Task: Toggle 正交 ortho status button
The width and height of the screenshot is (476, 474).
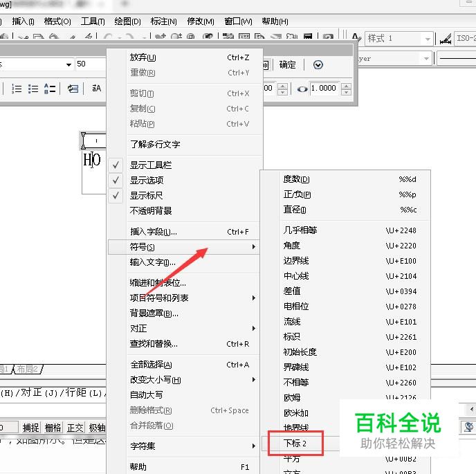Action: coord(75,428)
